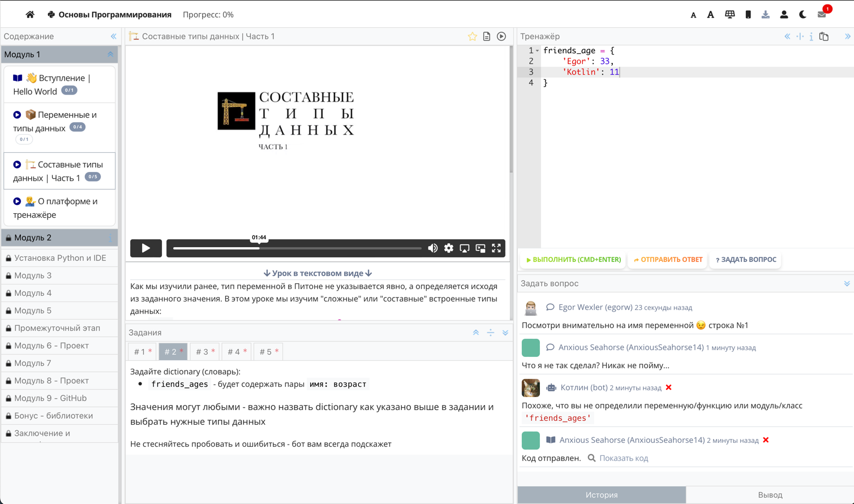Open the user profile icon
Screen dimensions: 854x504
click(784, 15)
